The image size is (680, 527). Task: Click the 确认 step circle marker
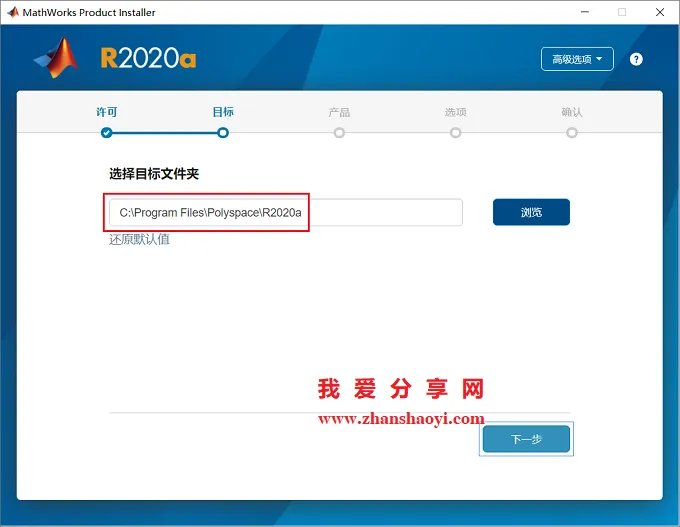coord(572,133)
